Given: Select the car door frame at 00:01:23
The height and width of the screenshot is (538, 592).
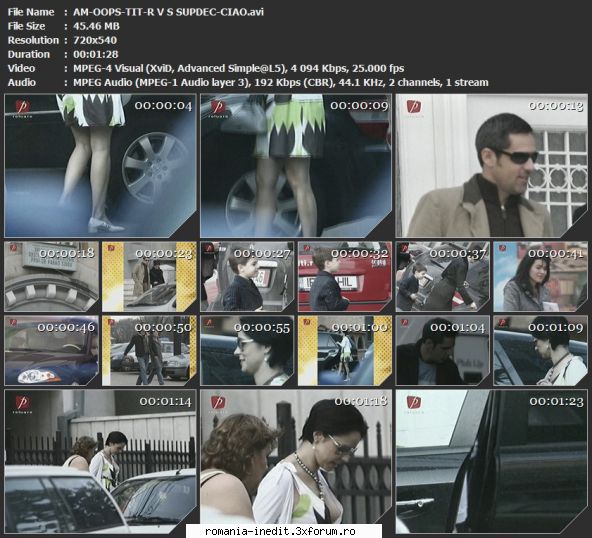Looking at the screenshot, I should pyautogui.click(x=492, y=461).
